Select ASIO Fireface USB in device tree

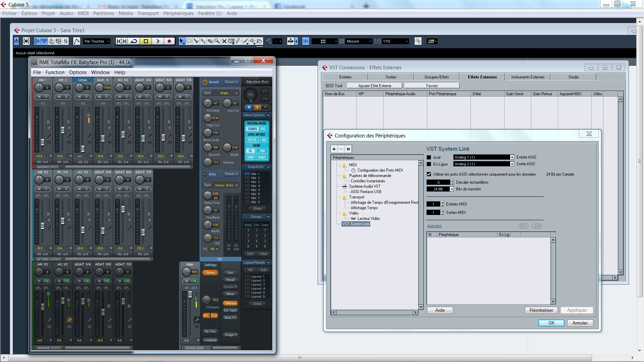coord(366,192)
